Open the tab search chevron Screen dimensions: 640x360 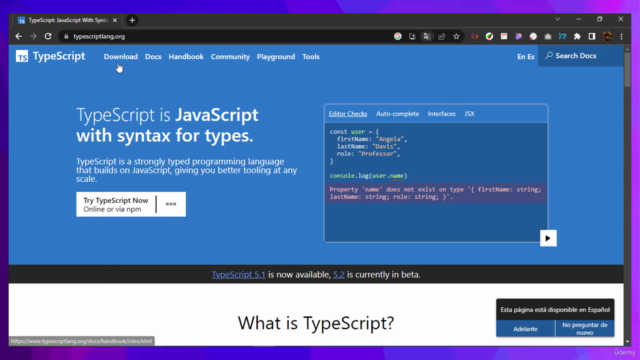point(558,19)
